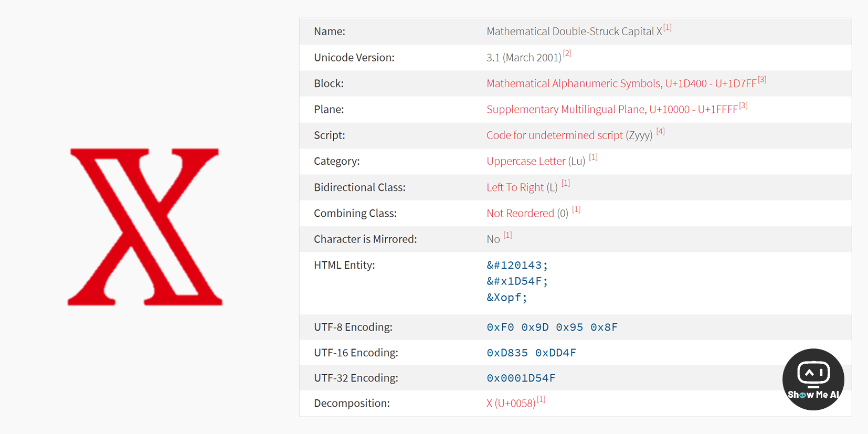The width and height of the screenshot is (868, 434).
Task: Open the X (U+0058) decomposition link
Action: (x=511, y=403)
